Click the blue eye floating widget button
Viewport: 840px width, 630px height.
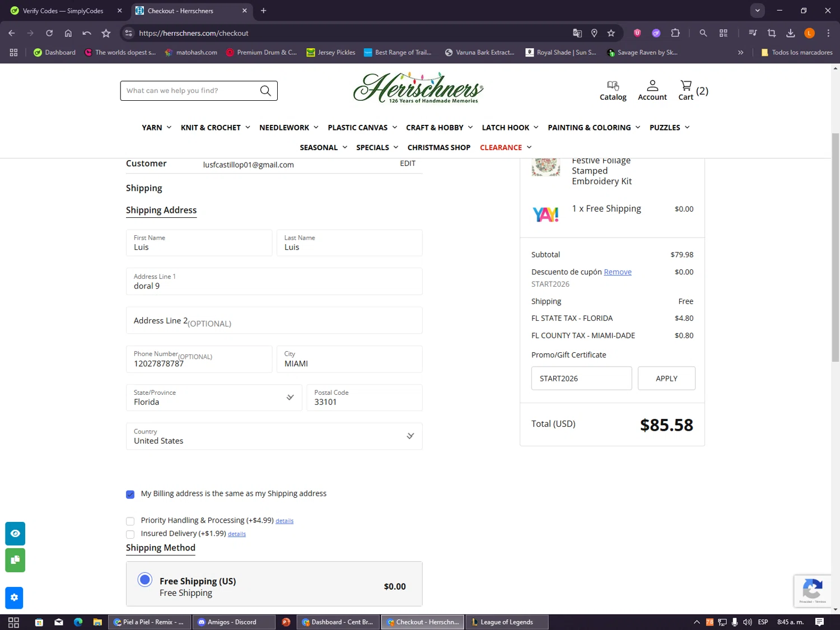15,534
